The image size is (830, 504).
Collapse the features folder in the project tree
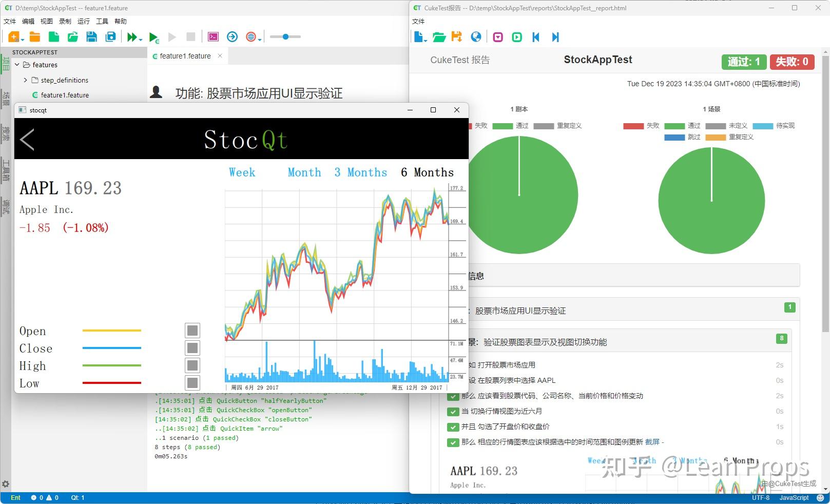point(16,65)
